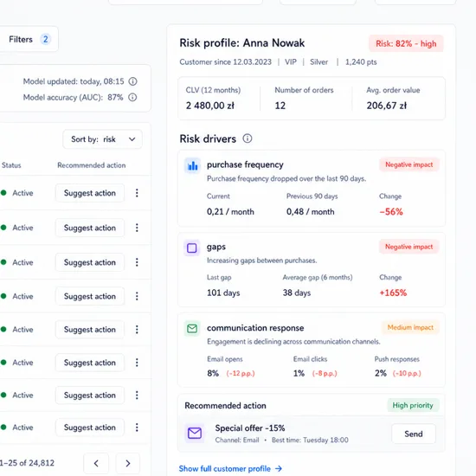Viewport: 476px width, 476px height.
Task: Click the Special offer -15% title
Action: tap(250, 428)
